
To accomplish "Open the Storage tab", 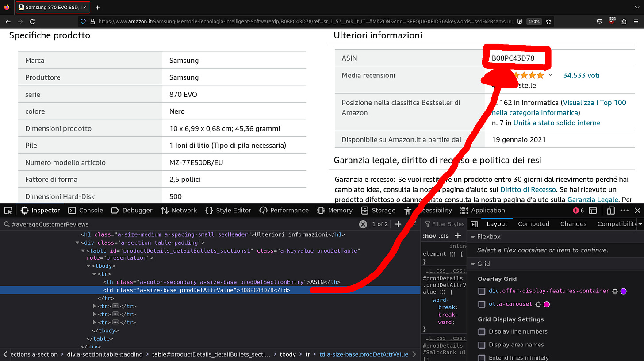I will click(x=378, y=211).
